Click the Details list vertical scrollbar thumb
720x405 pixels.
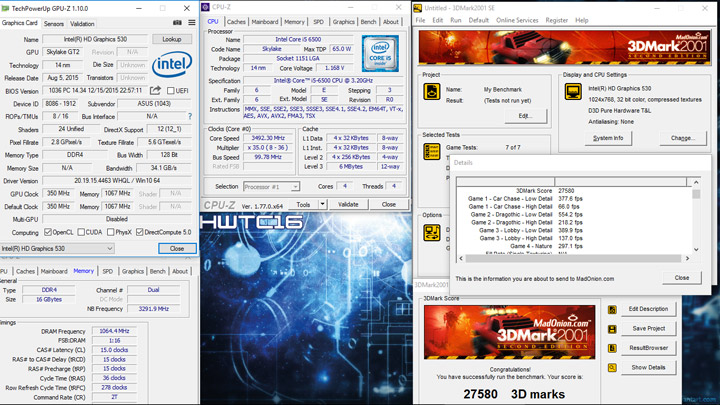696,194
